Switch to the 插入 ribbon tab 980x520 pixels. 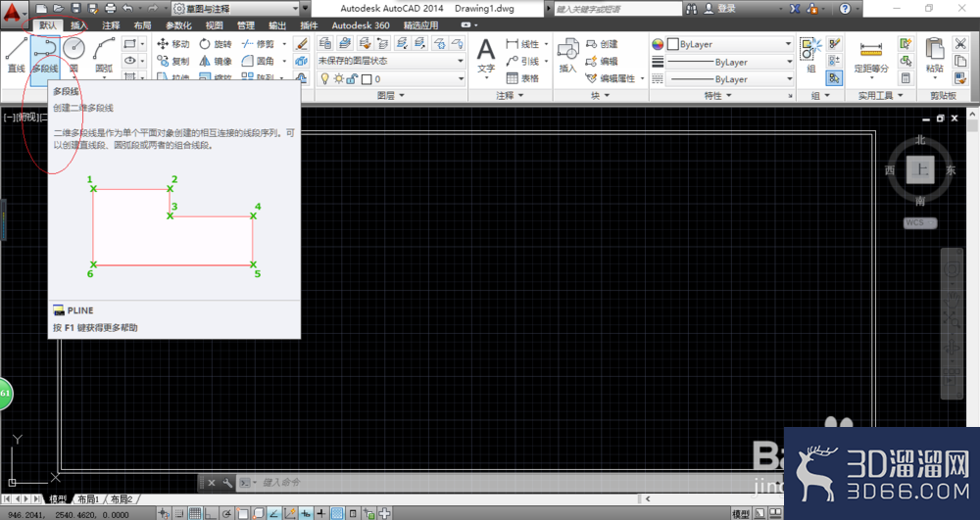click(78, 24)
